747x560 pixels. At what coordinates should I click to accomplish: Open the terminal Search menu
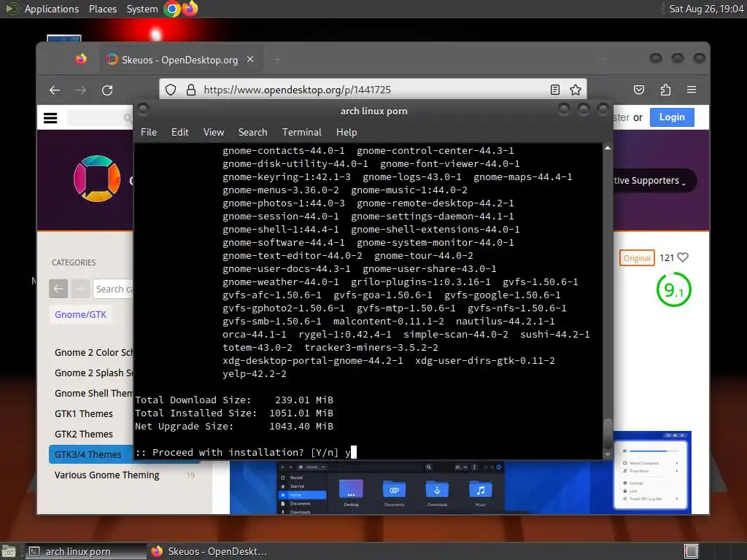[252, 133]
